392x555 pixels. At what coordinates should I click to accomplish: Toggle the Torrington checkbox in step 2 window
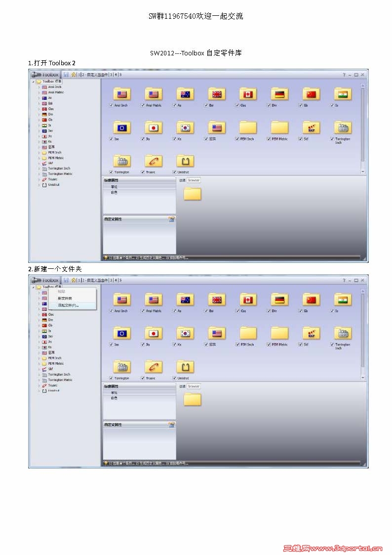click(x=111, y=378)
